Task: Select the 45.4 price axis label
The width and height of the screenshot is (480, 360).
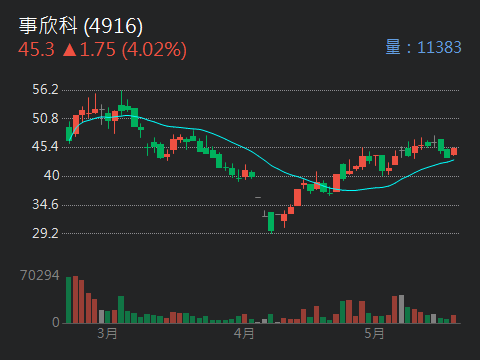Action: pos(45,147)
